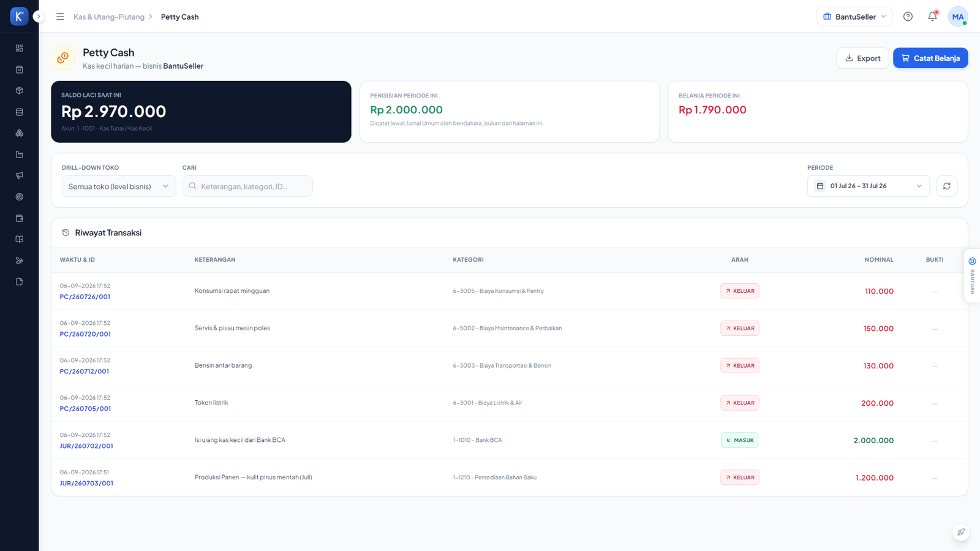Click the refresh icon beside the period
This screenshot has width=980, height=551.
(x=946, y=186)
